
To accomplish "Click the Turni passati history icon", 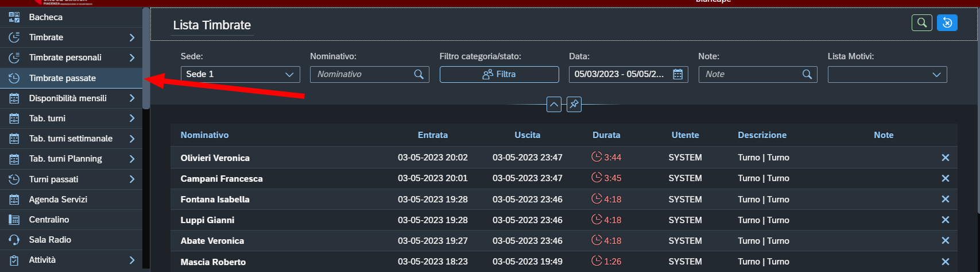I will tap(14, 179).
